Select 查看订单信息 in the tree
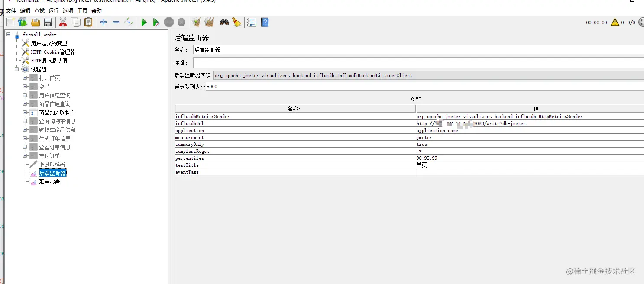The image size is (644, 284). click(x=55, y=147)
